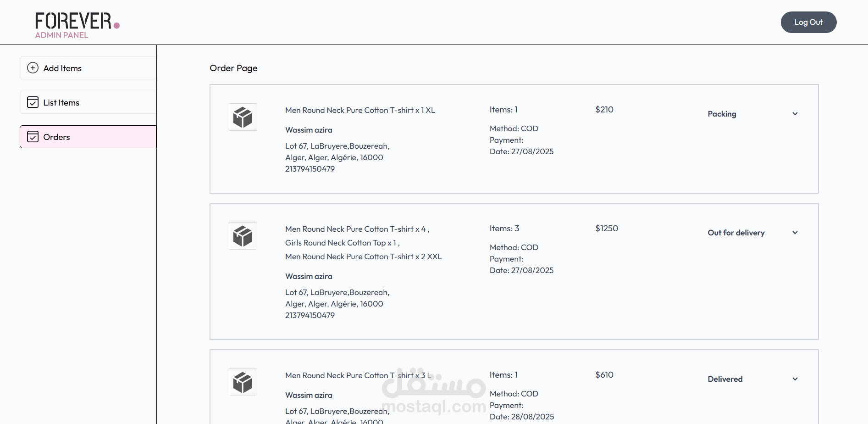Click the Add Items plus icon
This screenshot has height=424, width=868.
pyautogui.click(x=33, y=68)
